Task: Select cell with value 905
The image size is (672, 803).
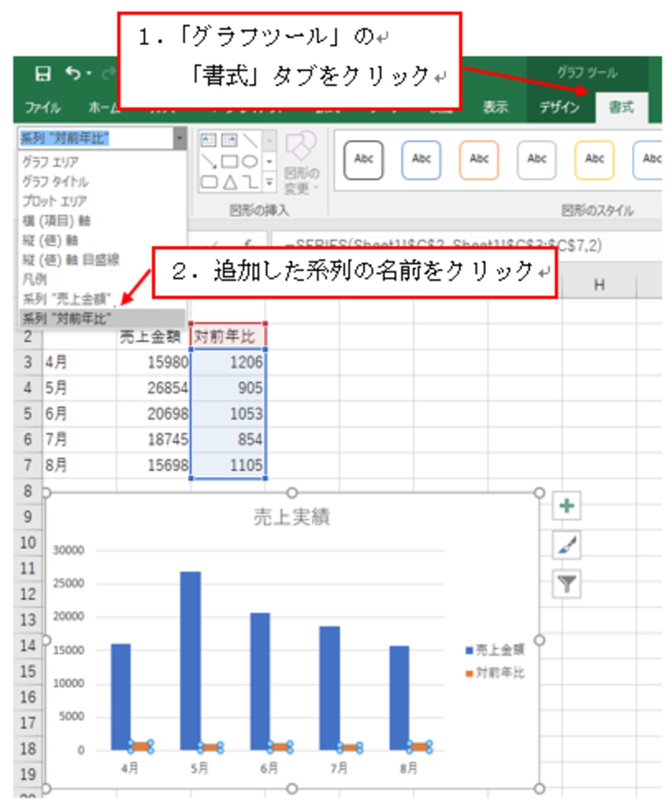Action: point(228,388)
